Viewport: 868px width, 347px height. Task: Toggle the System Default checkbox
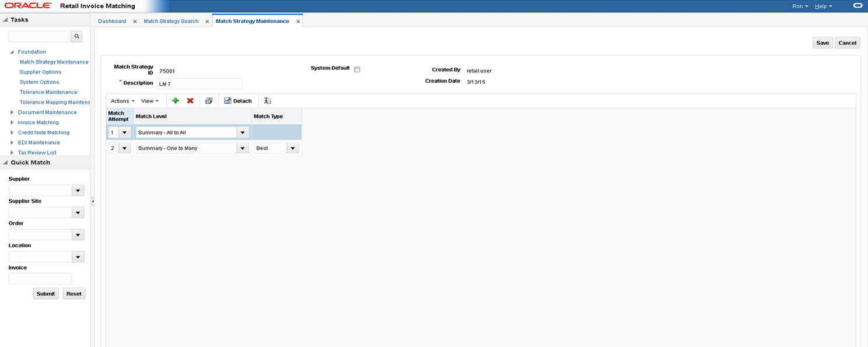point(357,69)
